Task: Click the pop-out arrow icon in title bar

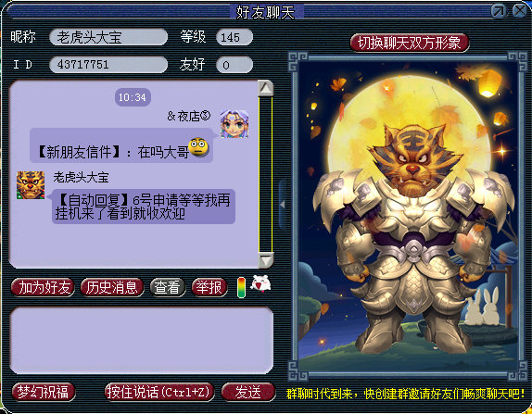Action: (x=499, y=11)
